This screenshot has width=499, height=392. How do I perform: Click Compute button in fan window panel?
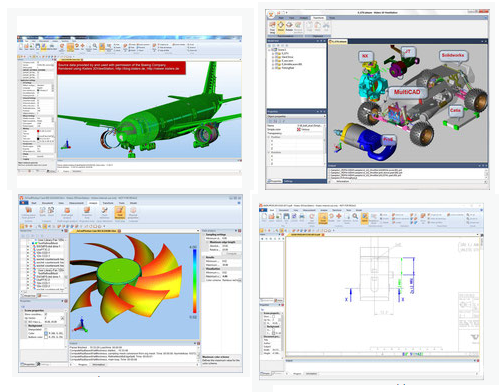tap(231, 253)
